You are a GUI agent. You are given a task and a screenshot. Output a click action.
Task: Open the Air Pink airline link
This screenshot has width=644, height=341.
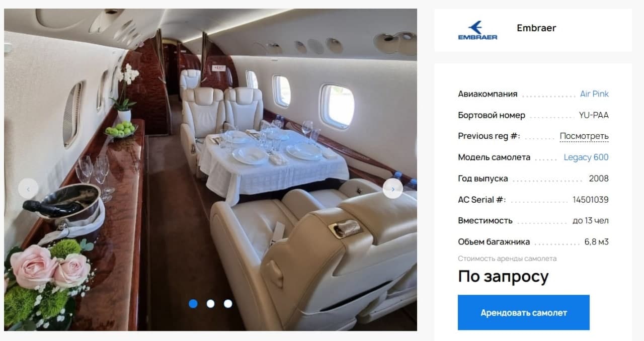point(594,94)
